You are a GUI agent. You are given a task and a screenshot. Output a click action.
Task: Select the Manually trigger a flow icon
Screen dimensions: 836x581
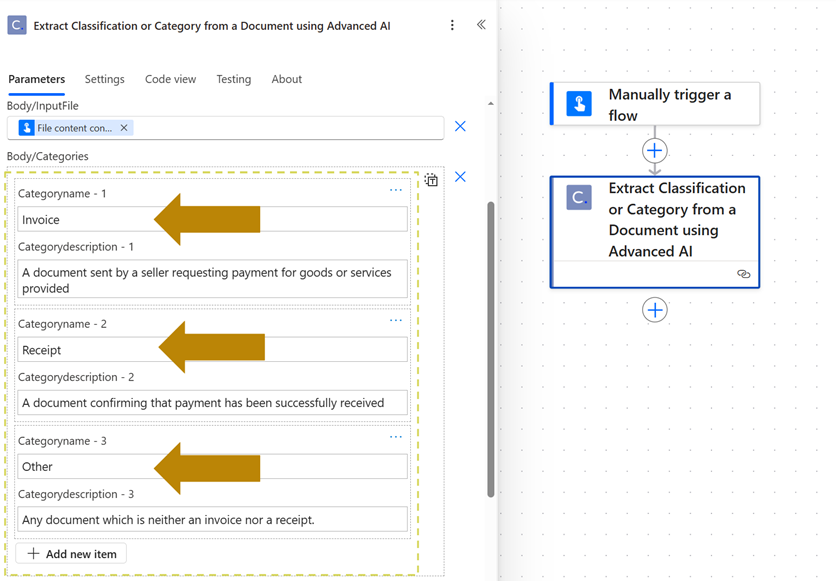tap(577, 104)
